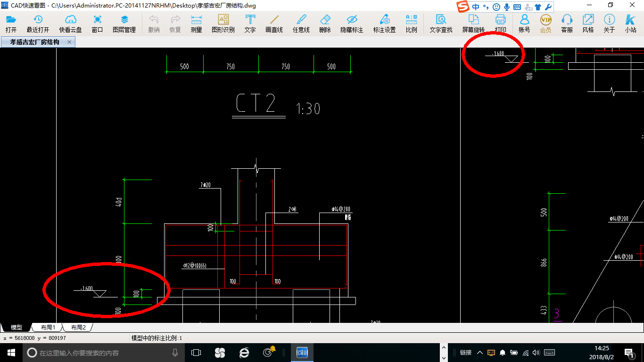The height and width of the screenshot is (362, 644).
Task: Open 文字查找 text search
Action: click(x=441, y=24)
